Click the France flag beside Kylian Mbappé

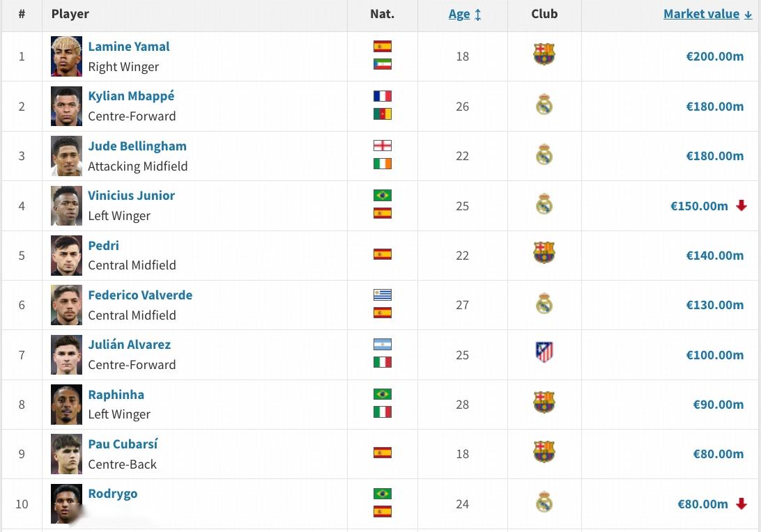coord(383,96)
